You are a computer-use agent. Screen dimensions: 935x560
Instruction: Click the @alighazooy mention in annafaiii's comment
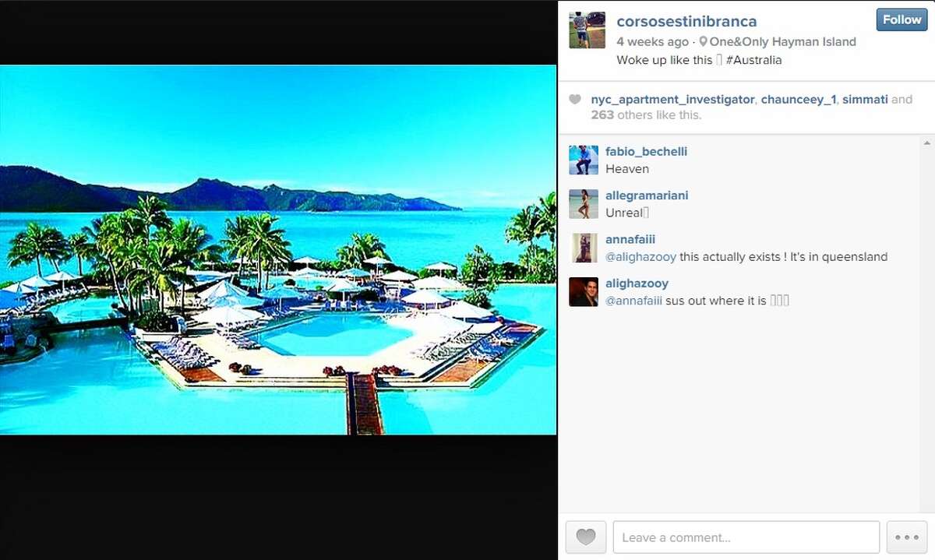(640, 257)
